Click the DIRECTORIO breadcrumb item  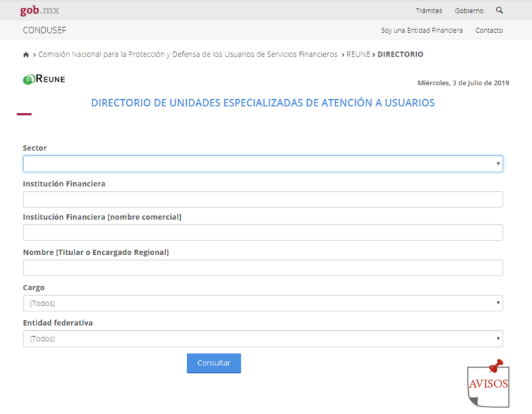(400, 55)
